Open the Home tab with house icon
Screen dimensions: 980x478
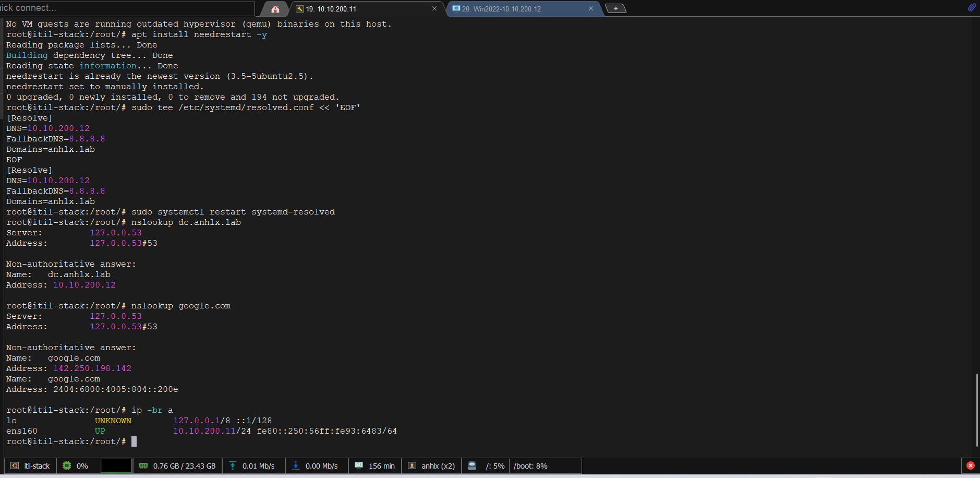pyautogui.click(x=275, y=9)
